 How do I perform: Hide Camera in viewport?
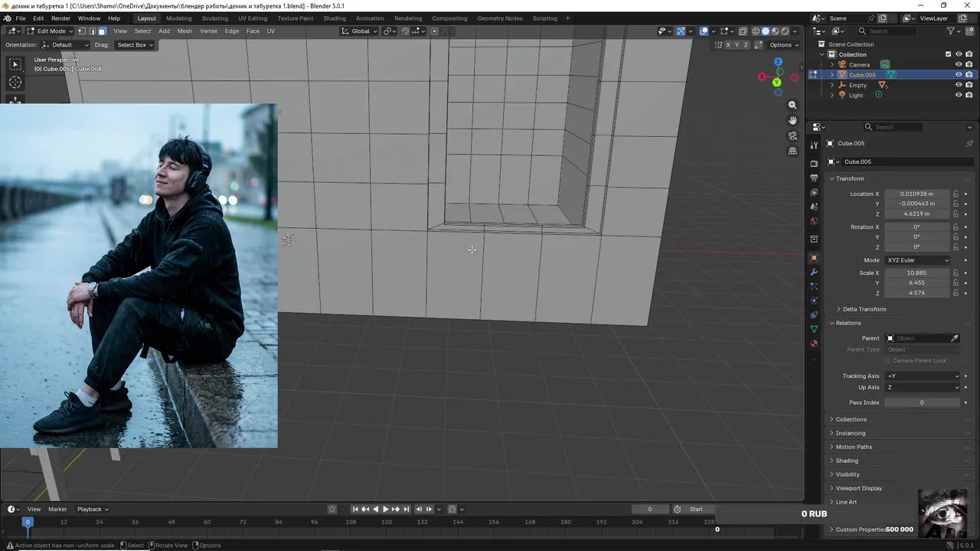958,65
